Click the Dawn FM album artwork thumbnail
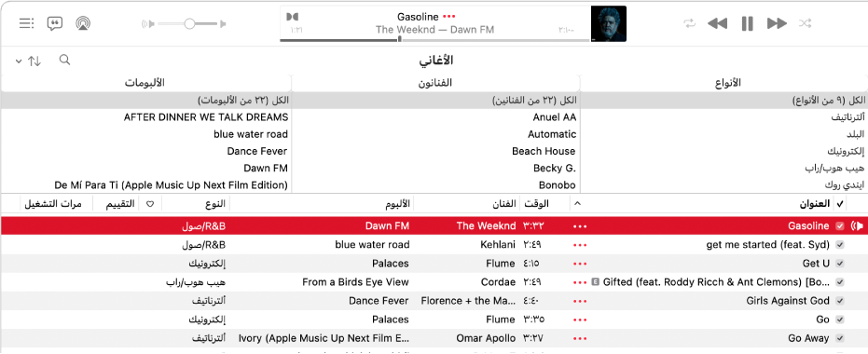 (x=609, y=24)
